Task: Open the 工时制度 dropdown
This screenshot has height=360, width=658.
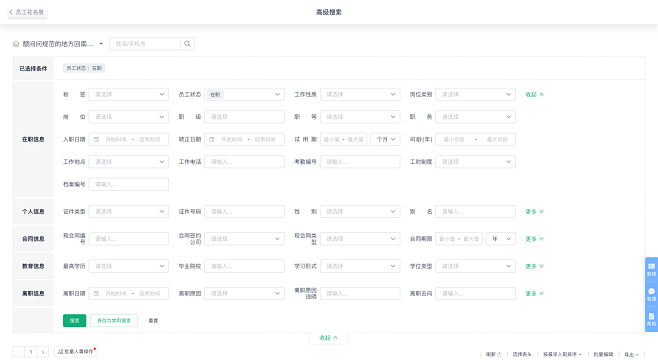Action: tap(475, 162)
